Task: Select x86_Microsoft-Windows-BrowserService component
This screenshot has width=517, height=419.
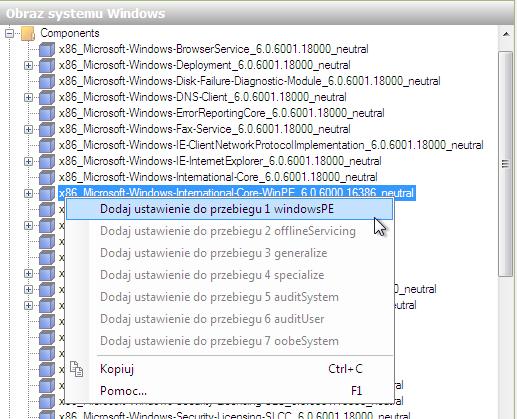Action: 214,49
